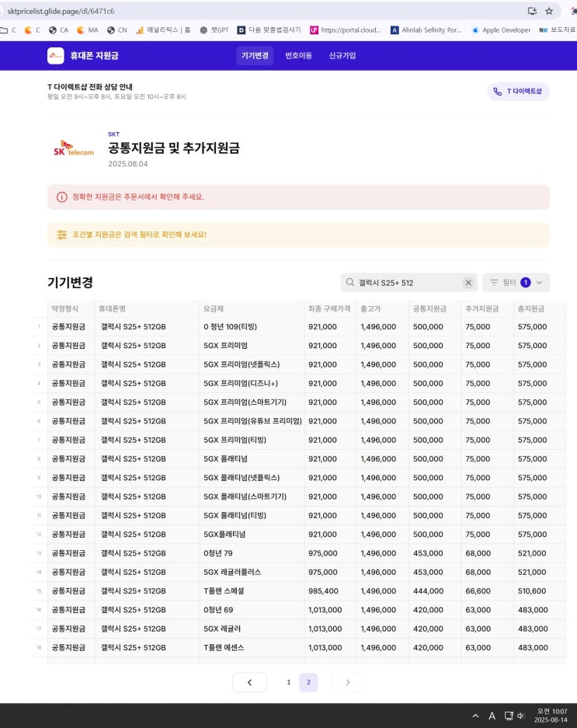Select the 0청년 79 plan cell
Viewport: 577px width, 728px height.
[252, 553]
